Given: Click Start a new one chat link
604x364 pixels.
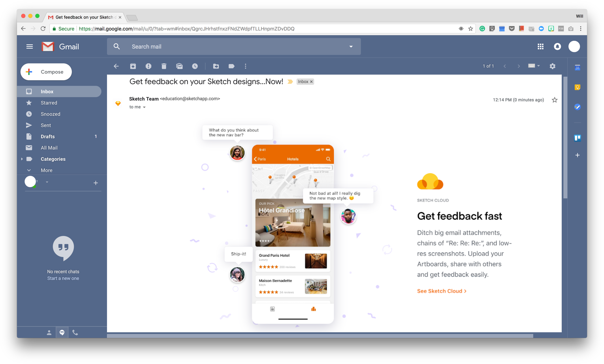Looking at the screenshot, I should (63, 279).
